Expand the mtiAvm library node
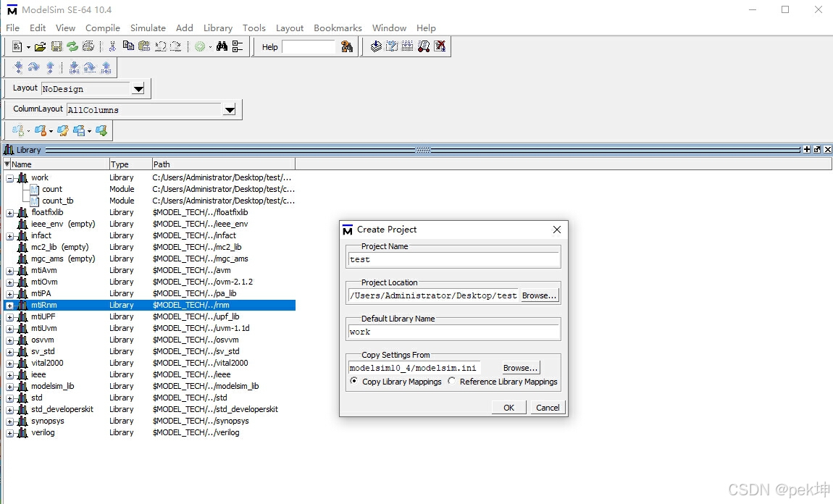Screen dimensions: 833x504 point(9,271)
